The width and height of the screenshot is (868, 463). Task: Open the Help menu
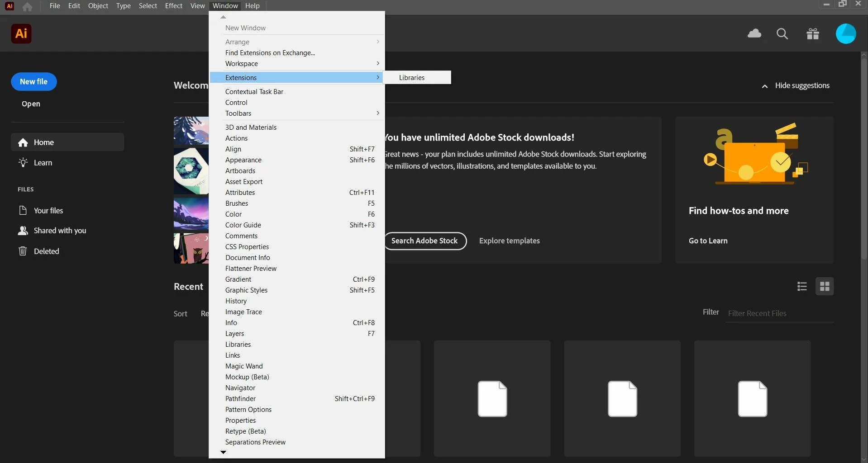pyautogui.click(x=253, y=6)
